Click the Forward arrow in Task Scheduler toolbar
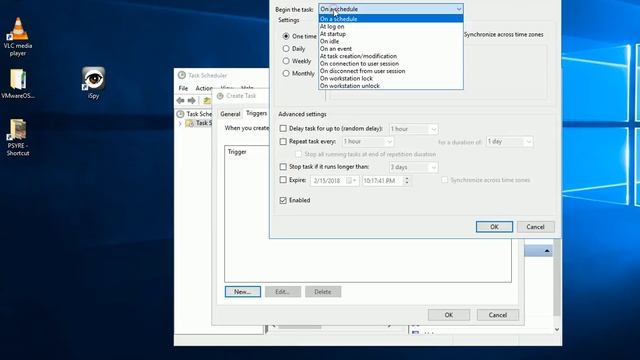Screen dimensions: 640x360 191,100
